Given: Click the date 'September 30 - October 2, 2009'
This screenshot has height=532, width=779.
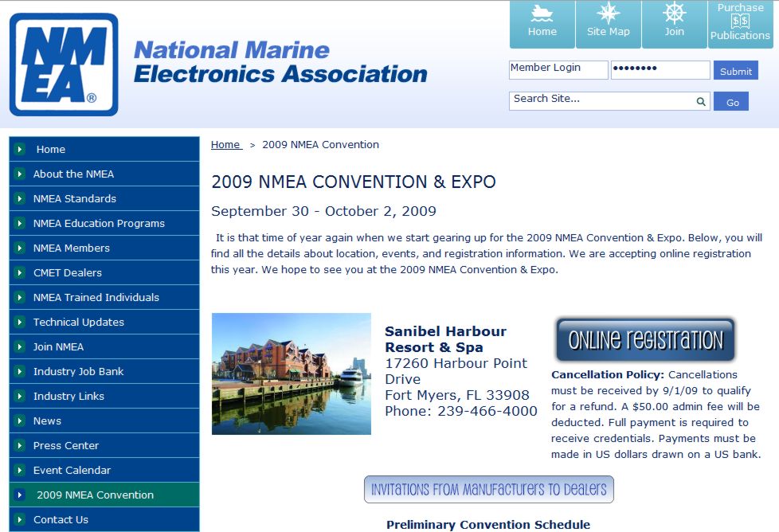Looking at the screenshot, I should coord(323,211).
